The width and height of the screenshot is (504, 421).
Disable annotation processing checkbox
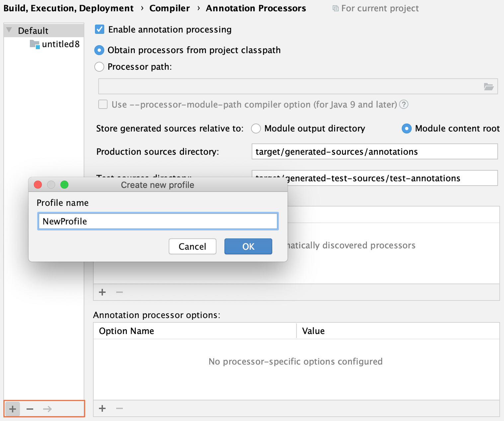point(99,29)
